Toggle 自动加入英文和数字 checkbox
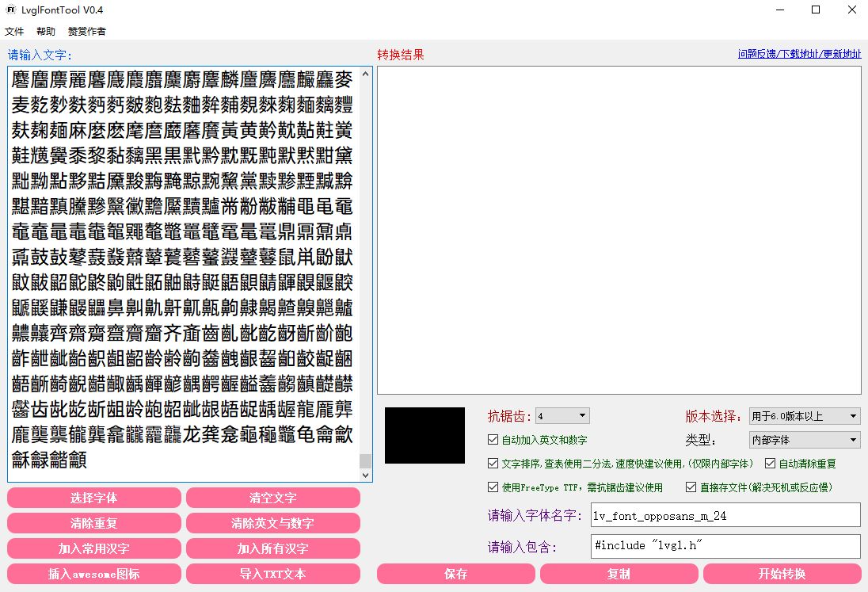 point(493,440)
